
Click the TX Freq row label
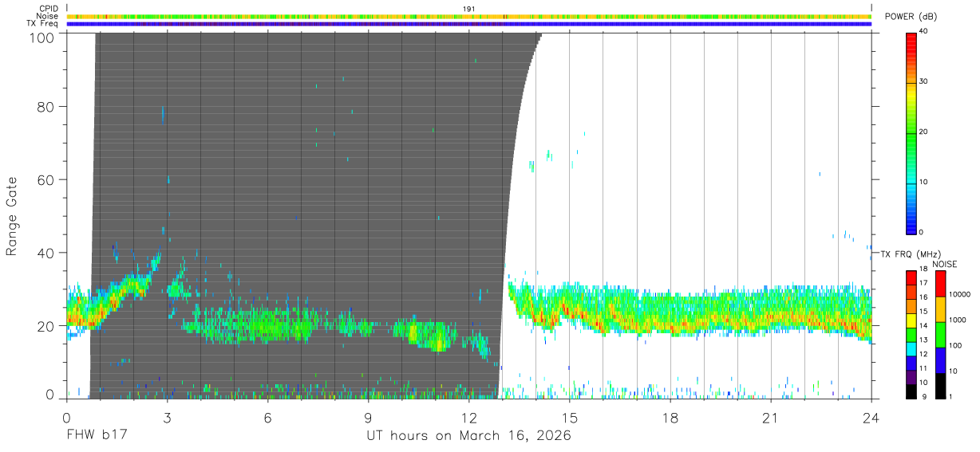pyautogui.click(x=43, y=23)
